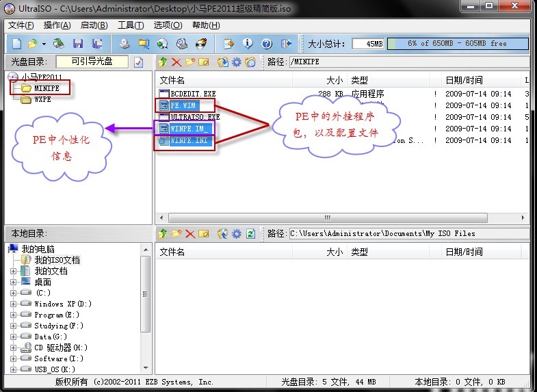
Task: Click the Help question mark icon
Action: tap(267, 44)
